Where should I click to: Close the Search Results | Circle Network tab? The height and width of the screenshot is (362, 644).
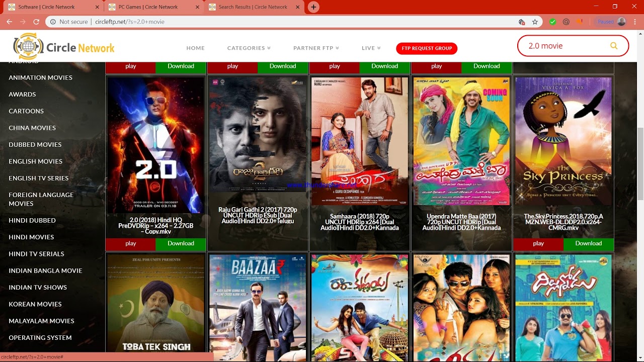[297, 7]
